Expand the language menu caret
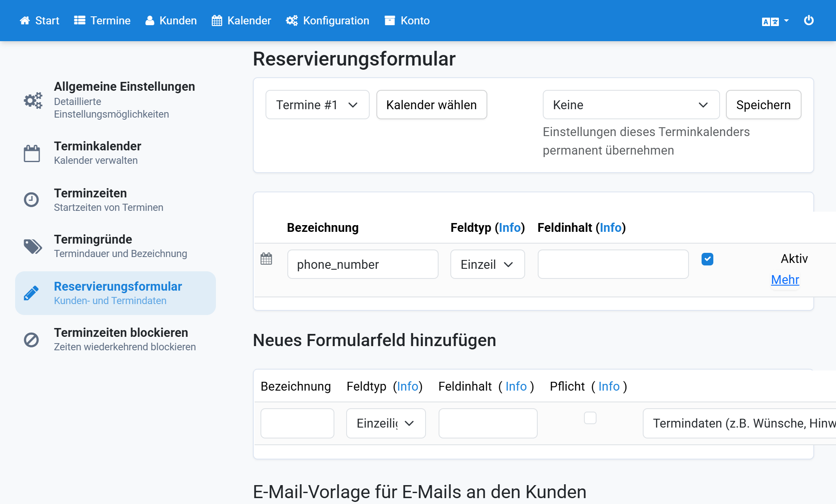This screenshot has width=836, height=504. point(786,20)
